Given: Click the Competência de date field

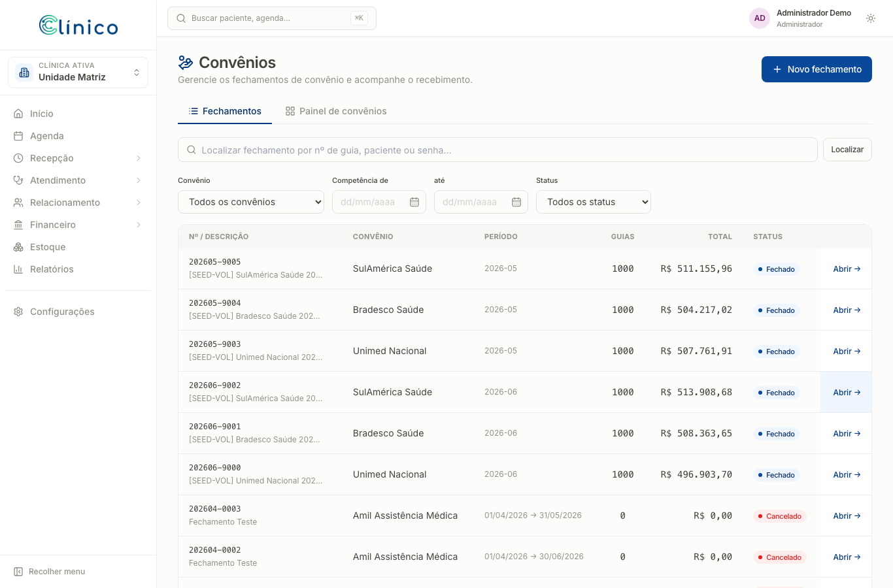Looking at the screenshot, I should (x=379, y=202).
